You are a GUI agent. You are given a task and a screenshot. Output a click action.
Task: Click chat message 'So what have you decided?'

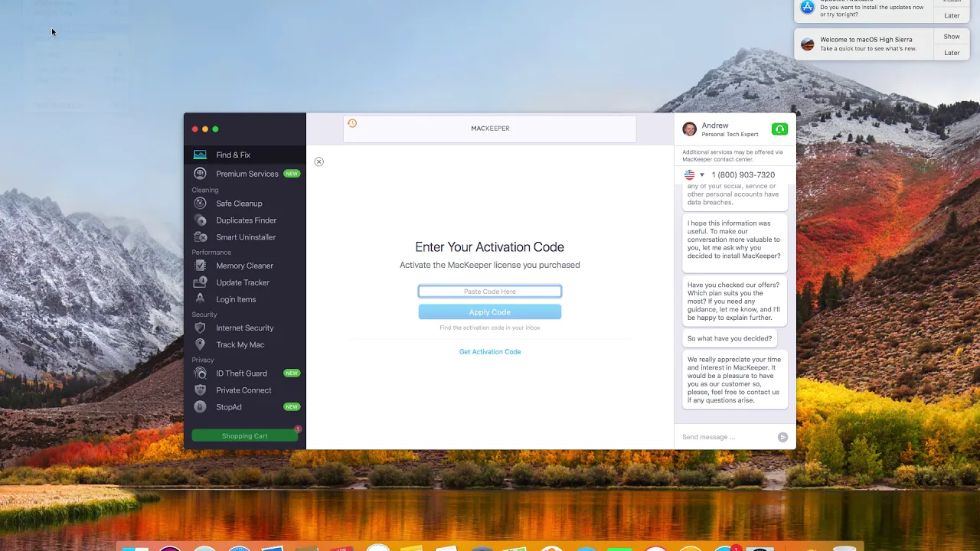[x=730, y=338]
